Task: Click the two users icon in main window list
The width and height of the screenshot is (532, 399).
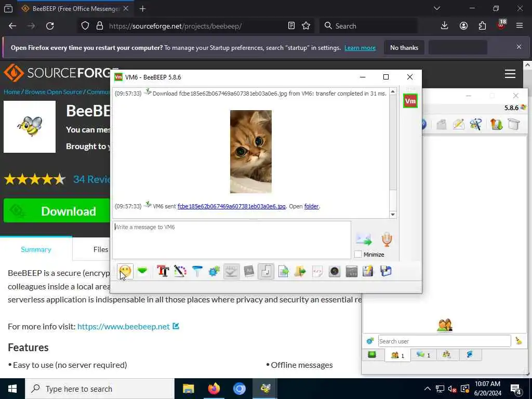Action: point(445,325)
